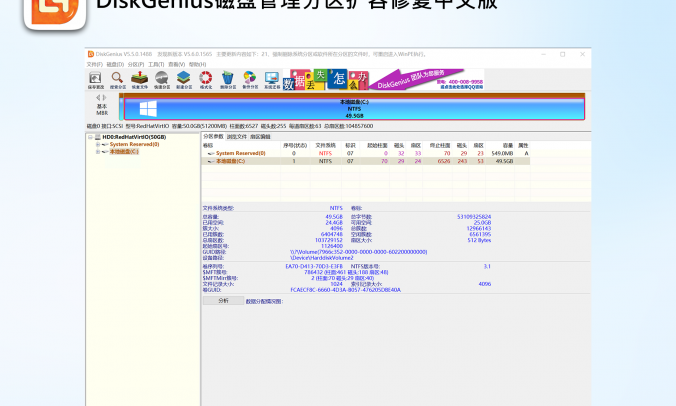Minimize the DiskGenius window
The image size is (676, 406).
543,54
